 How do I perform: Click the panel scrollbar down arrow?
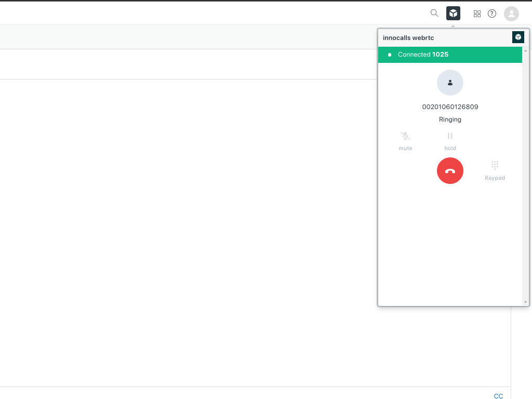pyautogui.click(x=525, y=302)
